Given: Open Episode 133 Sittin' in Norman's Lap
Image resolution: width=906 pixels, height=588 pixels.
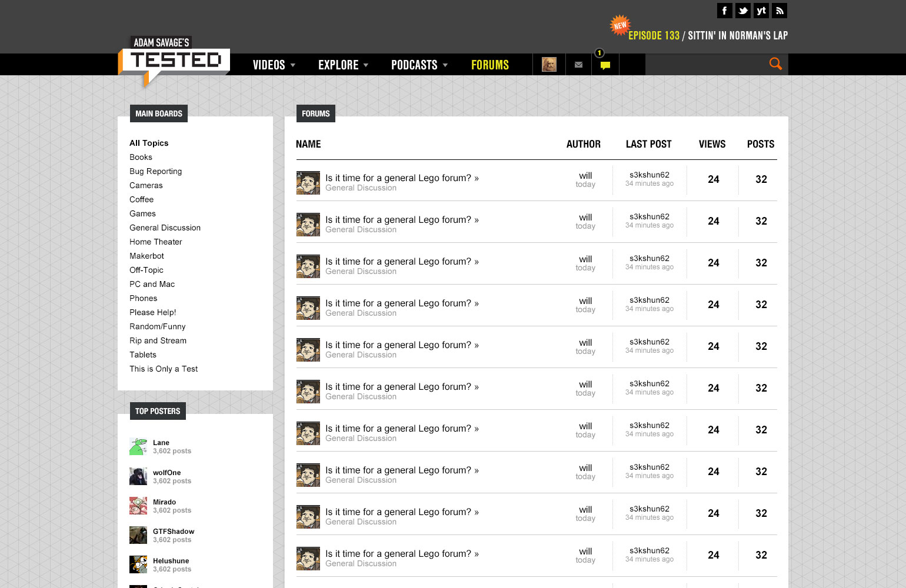Looking at the screenshot, I should click(707, 36).
